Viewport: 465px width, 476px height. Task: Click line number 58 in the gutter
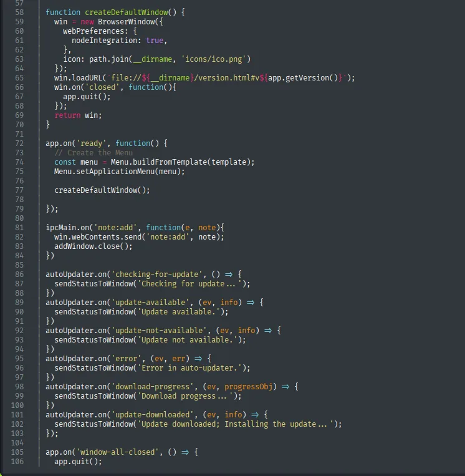click(19, 12)
